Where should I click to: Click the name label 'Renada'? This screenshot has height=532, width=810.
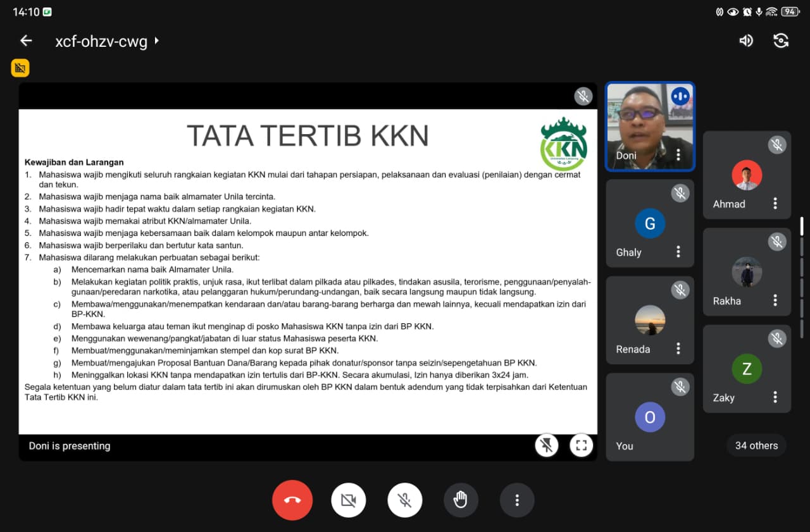tap(633, 349)
